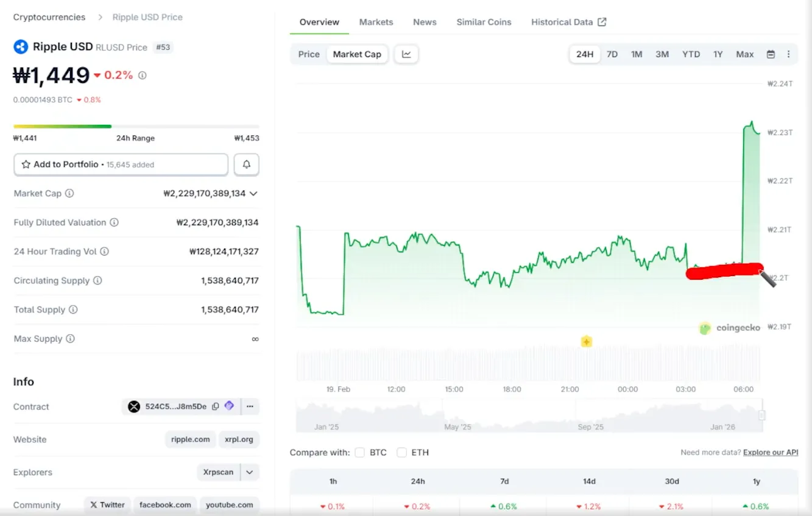The width and height of the screenshot is (812, 516).
Task: Copy the contract address
Action: pyautogui.click(x=216, y=406)
